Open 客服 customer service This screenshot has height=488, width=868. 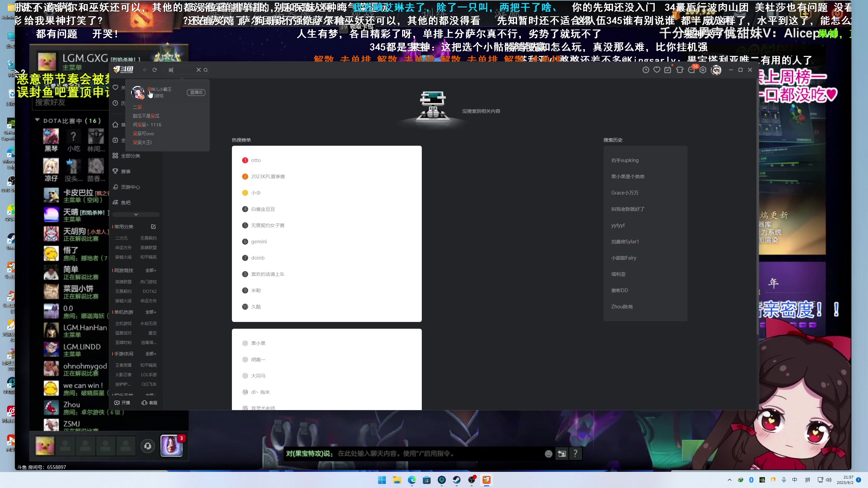coord(150,403)
